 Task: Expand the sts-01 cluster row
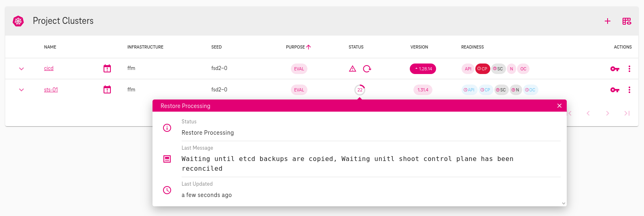coord(21,90)
